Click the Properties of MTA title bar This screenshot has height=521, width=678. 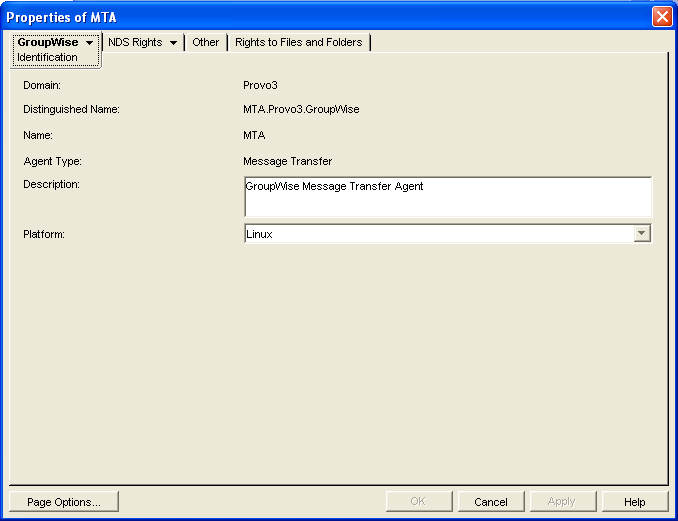[x=324, y=17]
